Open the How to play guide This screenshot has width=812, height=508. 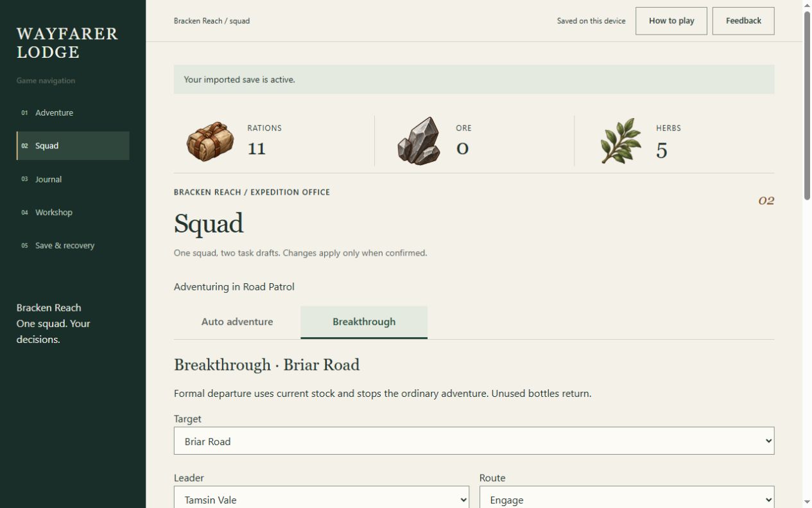click(x=671, y=21)
